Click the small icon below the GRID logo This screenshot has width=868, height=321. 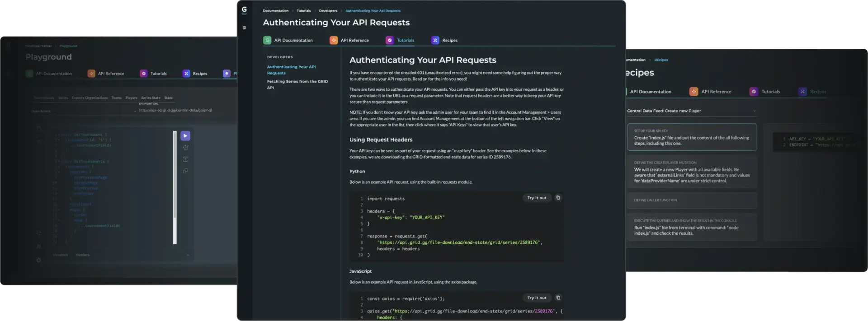point(244,28)
